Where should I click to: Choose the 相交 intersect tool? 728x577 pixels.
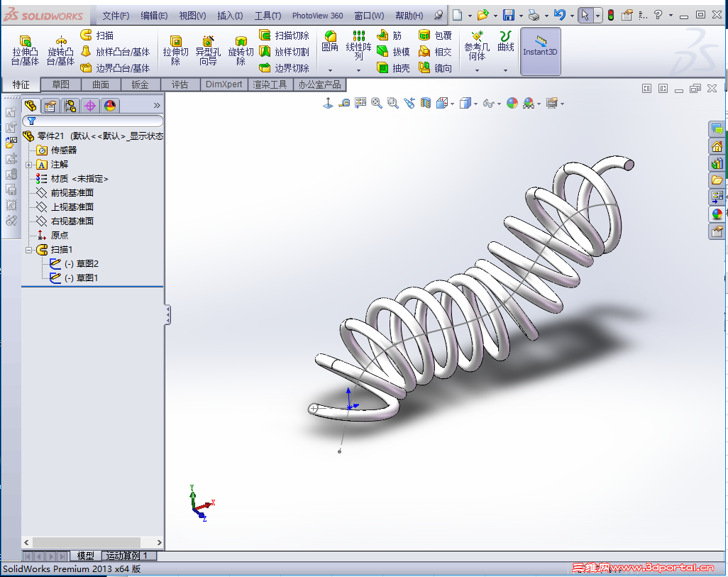point(435,52)
